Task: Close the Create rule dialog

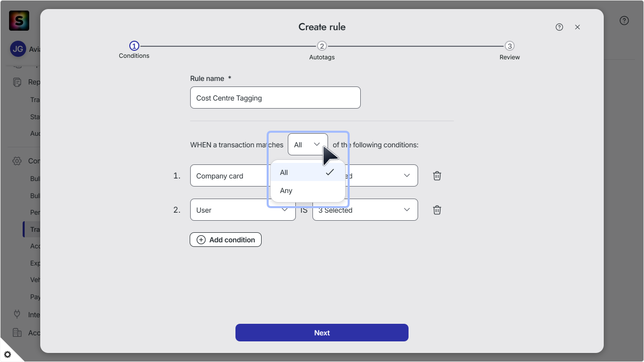Action: 578,27
